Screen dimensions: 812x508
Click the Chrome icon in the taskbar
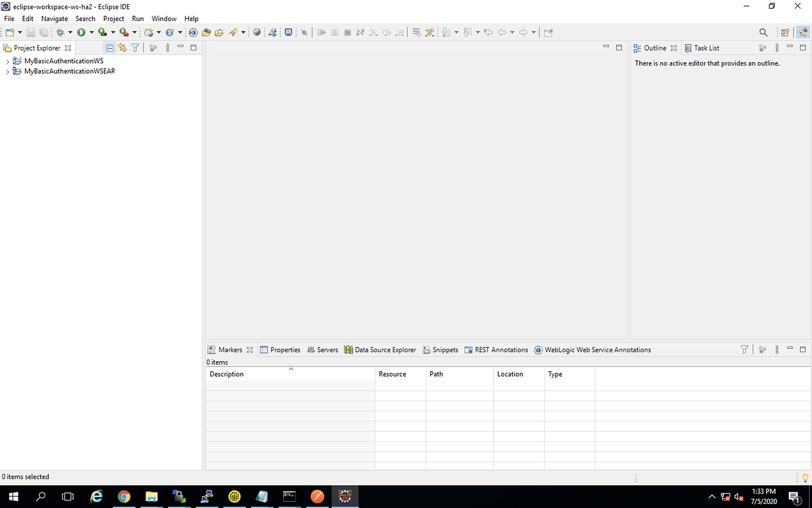point(124,496)
